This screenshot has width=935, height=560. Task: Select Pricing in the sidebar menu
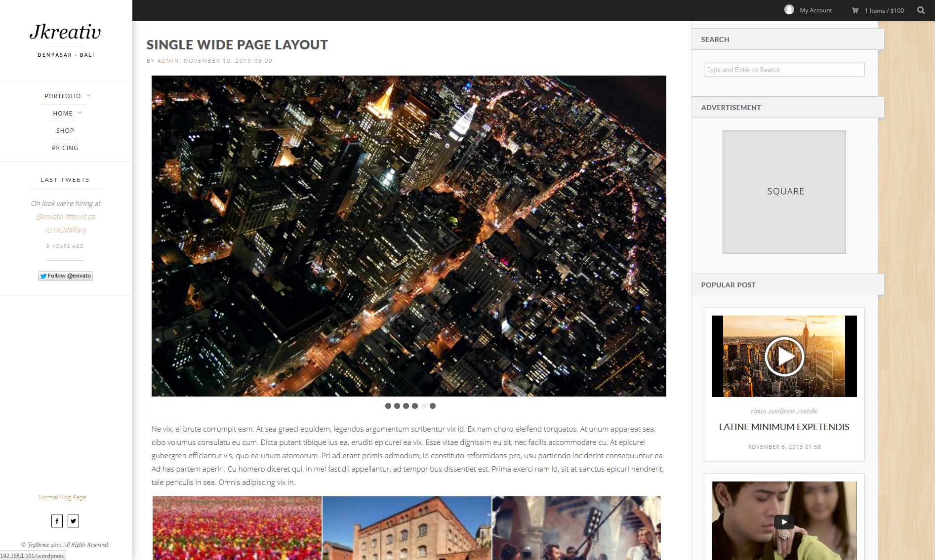click(65, 148)
